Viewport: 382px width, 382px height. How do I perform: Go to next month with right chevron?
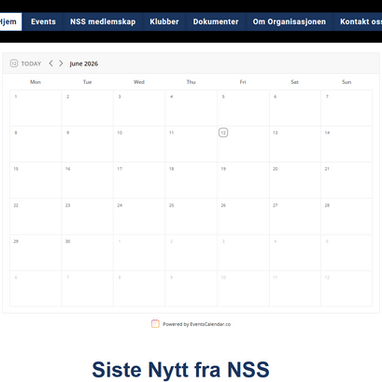point(61,63)
